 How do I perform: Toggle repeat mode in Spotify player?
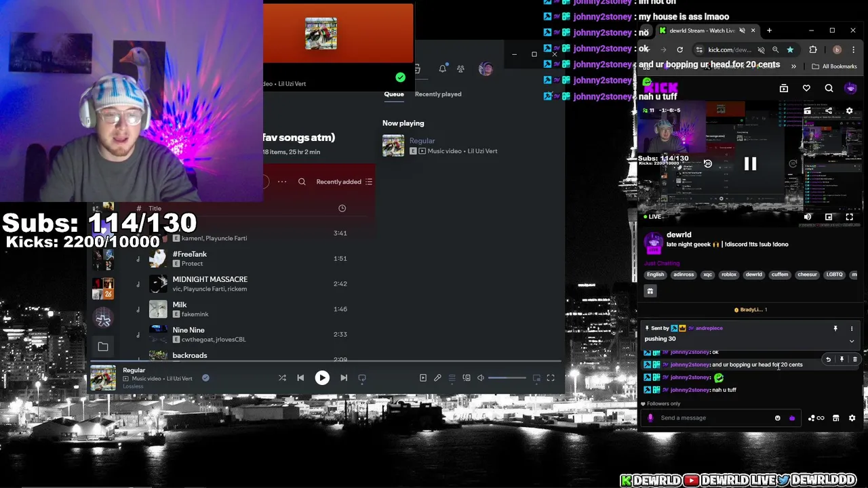[x=362, y=378]
